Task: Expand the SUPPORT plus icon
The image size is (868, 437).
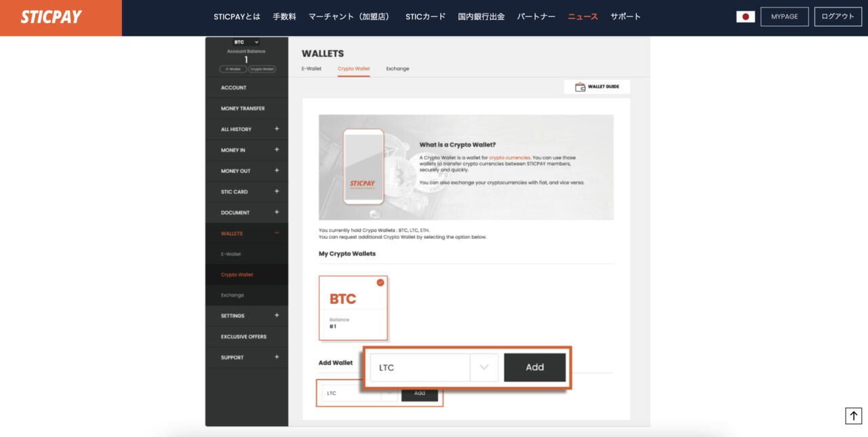Action: [277, 357]
